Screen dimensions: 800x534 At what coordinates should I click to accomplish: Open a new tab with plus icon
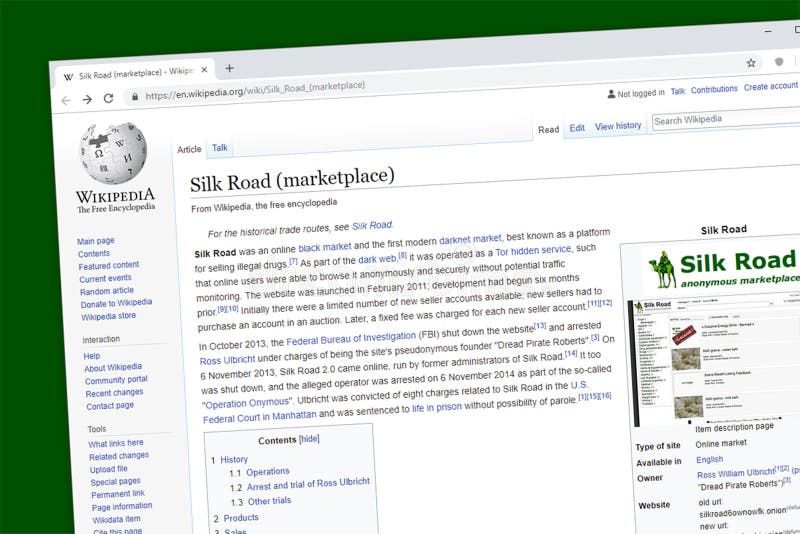(x=230, y=68)
